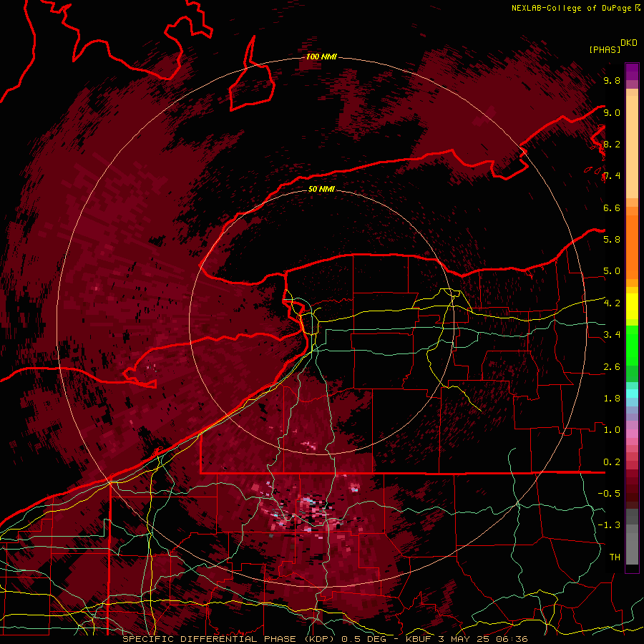This screenshot has height=644, width=644.
Task: Select the 5.0 scale label
Action: coord(612,271)
